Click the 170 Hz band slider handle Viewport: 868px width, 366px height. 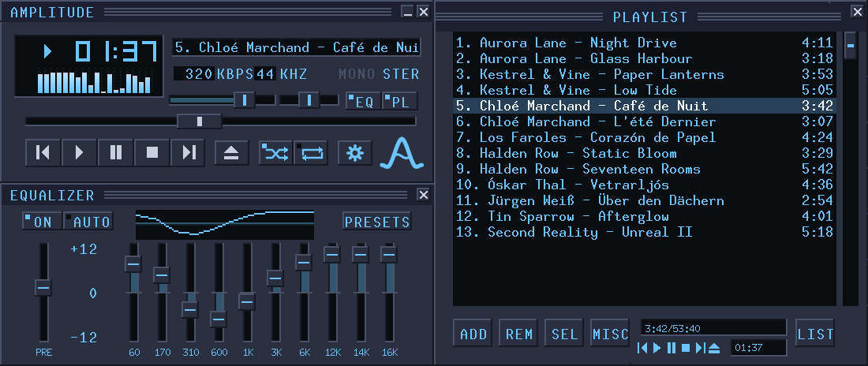click(x=161, y=274)
